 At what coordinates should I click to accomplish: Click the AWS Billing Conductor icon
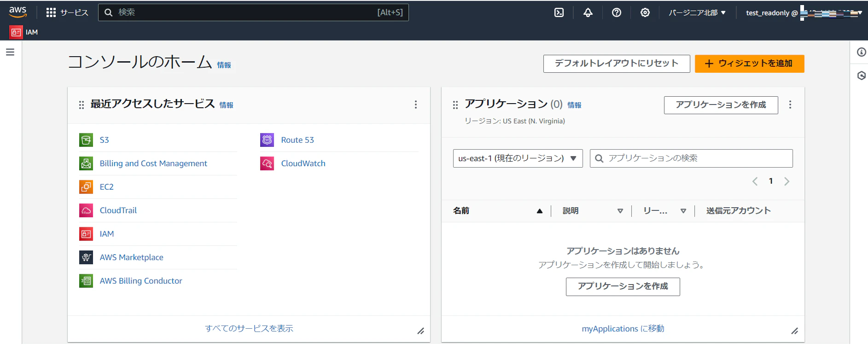(86, 281)
